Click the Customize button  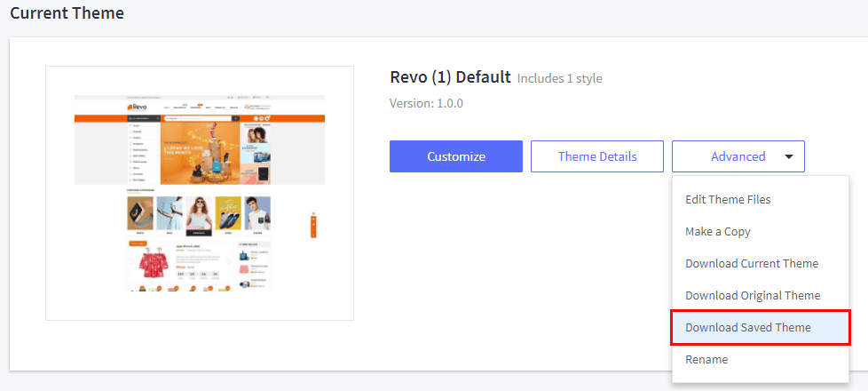coord(455,156)
